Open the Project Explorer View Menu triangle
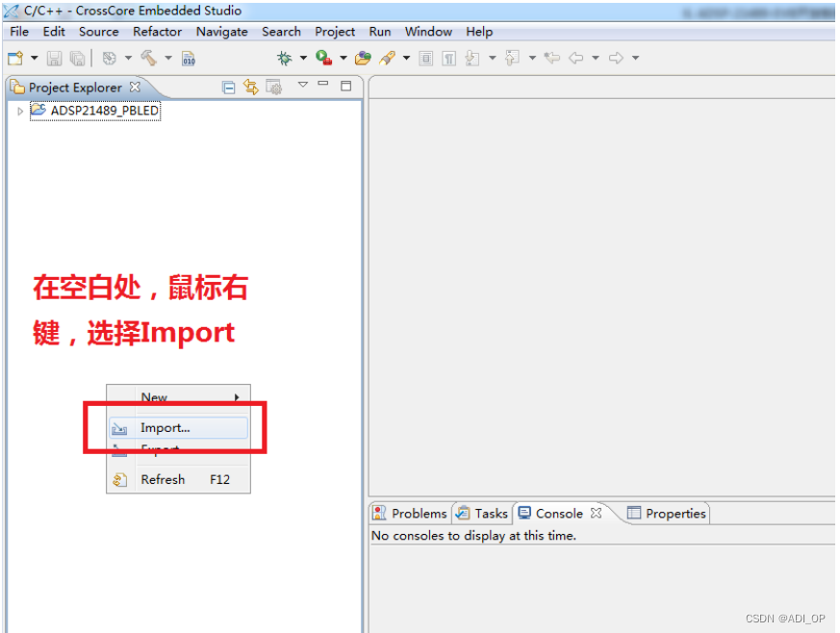Image resolution: width=840 pixels, height=633 pixels. click(x=303, y=85)
